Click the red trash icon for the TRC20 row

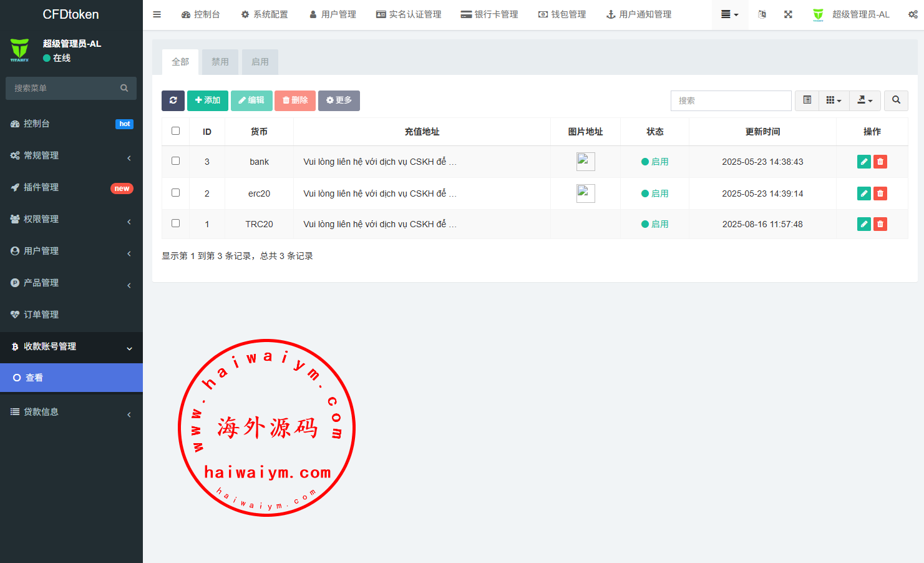pos(880,224)
